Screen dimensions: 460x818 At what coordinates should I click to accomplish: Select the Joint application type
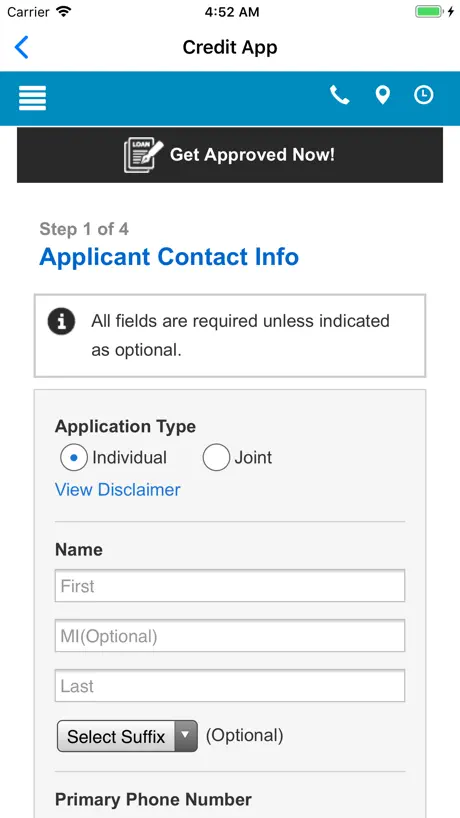coord(216,458)
